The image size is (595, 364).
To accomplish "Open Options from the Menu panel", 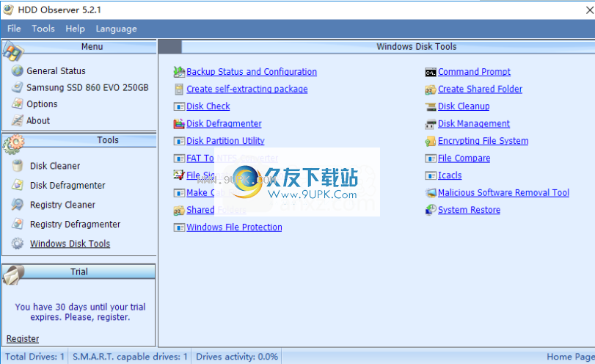I will click(42, 104).
